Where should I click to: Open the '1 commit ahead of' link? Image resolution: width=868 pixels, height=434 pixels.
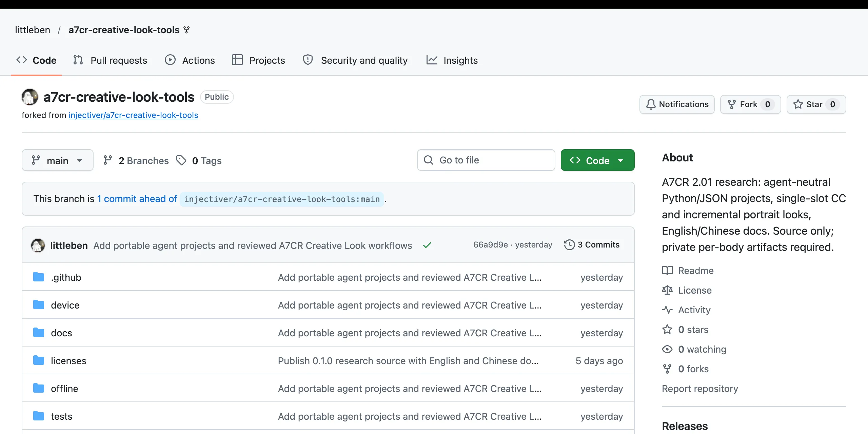click(137, 199)
